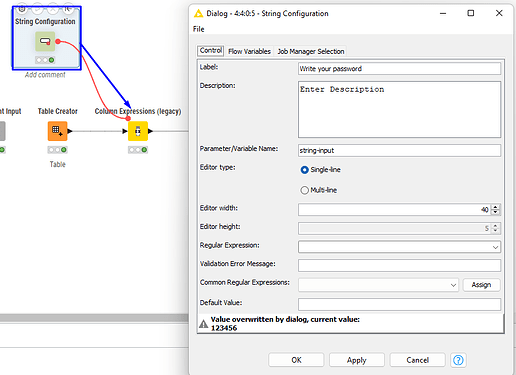516x375 pixels.
Task: Click the Table Creator node icon
Action: [x=57, y=131]
